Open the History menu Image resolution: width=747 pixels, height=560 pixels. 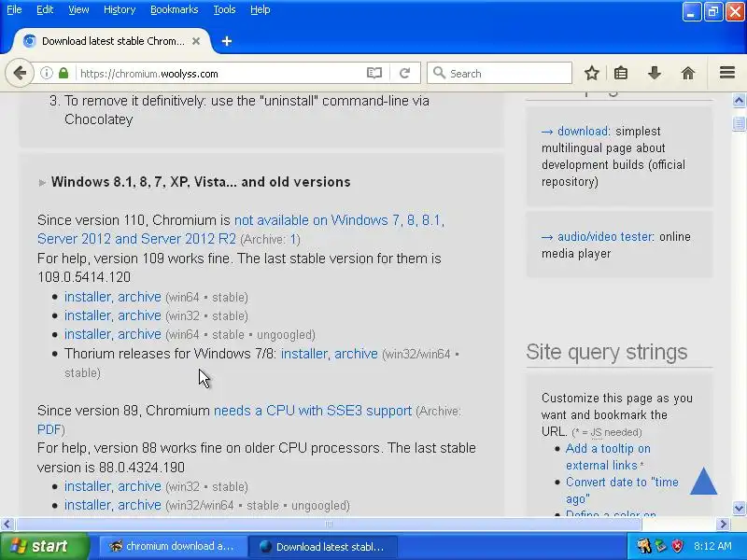point(120,9)
